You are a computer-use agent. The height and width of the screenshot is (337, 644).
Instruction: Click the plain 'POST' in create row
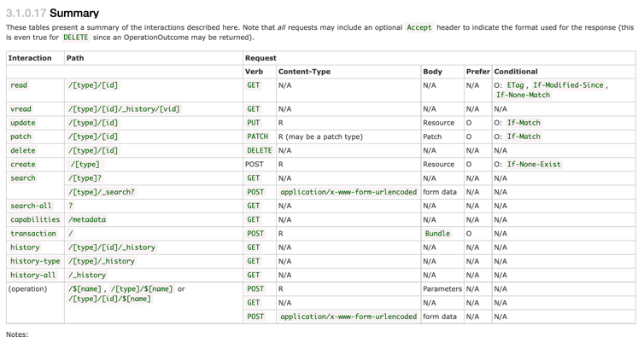[x=255, y=165]
